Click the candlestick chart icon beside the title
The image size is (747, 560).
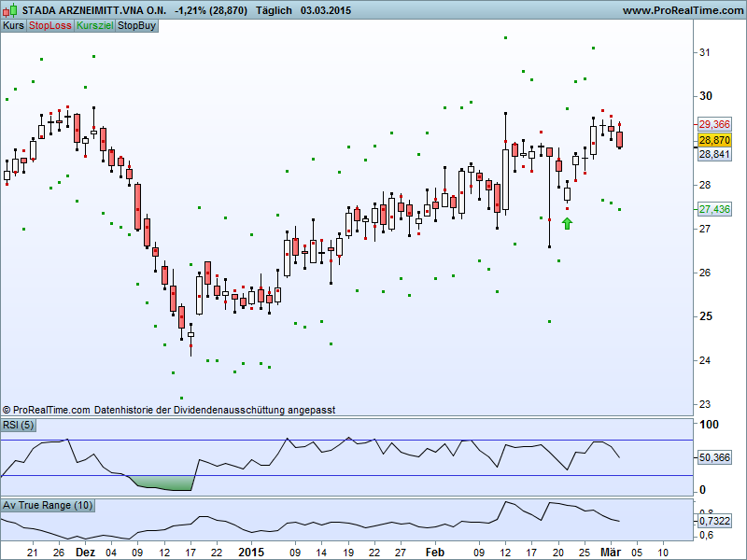click(11, 10)
